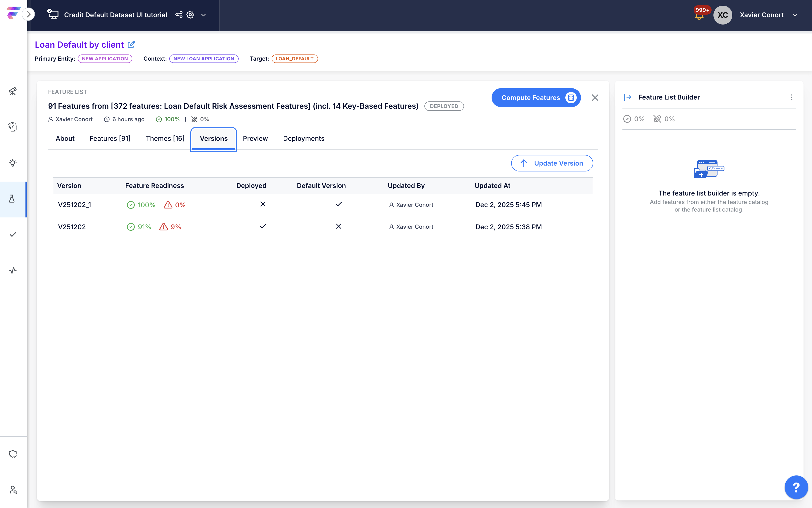Switch to the Features [91] tab
812x508 pixels.
(x=110, y=138)
